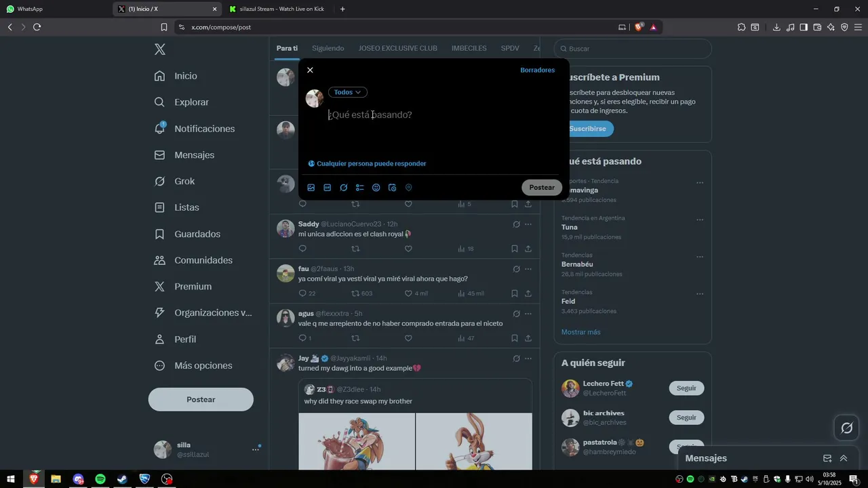Enhance post with Grok icon in composer

click(x=344, y=188)
